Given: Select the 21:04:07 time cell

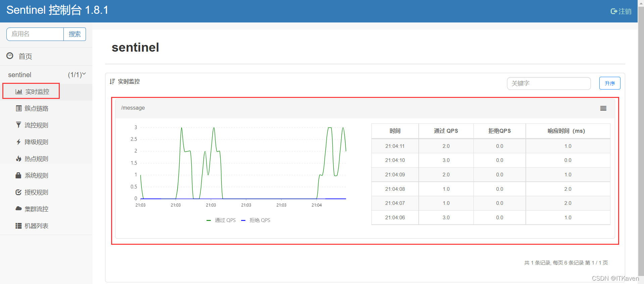Looking at the screenshot, I should pos(395,203).
